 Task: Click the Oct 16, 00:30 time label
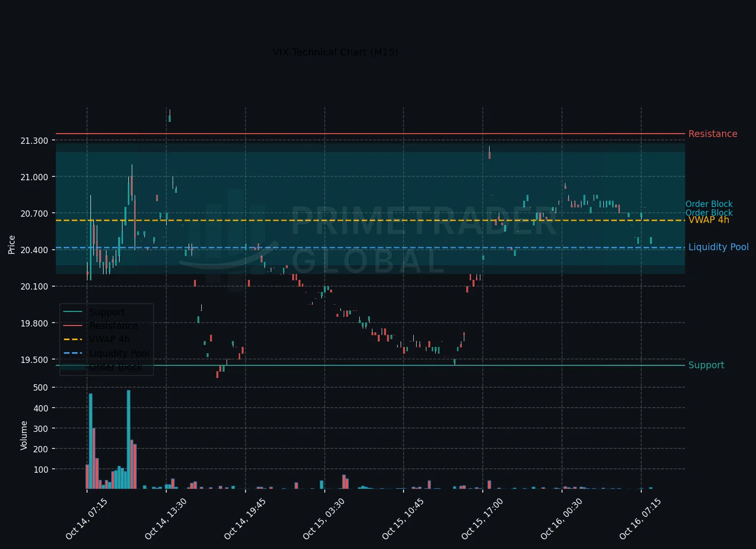pyautogui.click(x=562, y=518)
